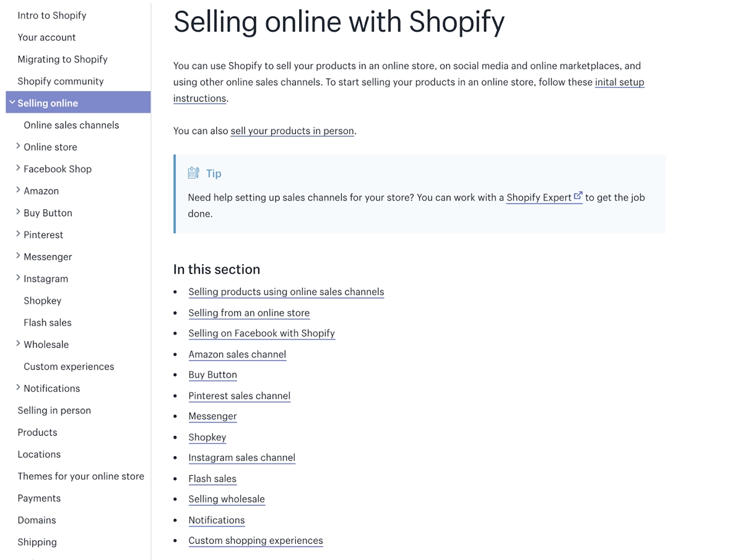Open Custom shopping experiences link
The image size is (743, 560).
click(256, 541)
